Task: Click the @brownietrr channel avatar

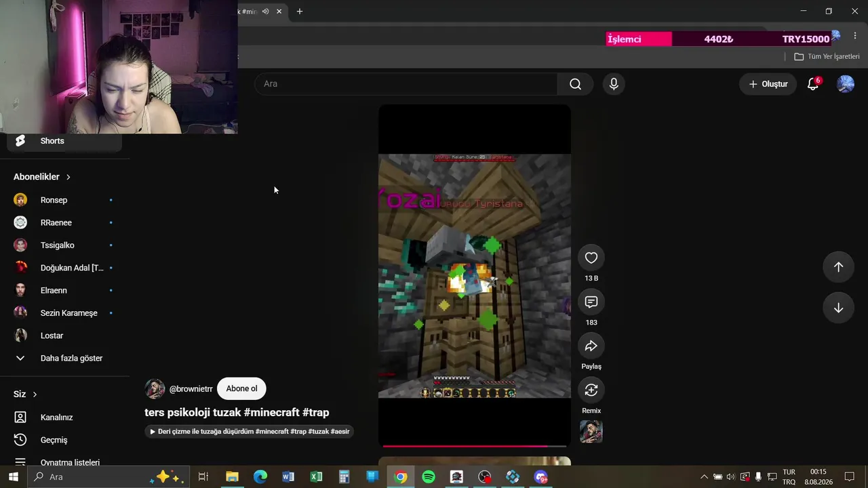Action: click(x=155, y=389)
